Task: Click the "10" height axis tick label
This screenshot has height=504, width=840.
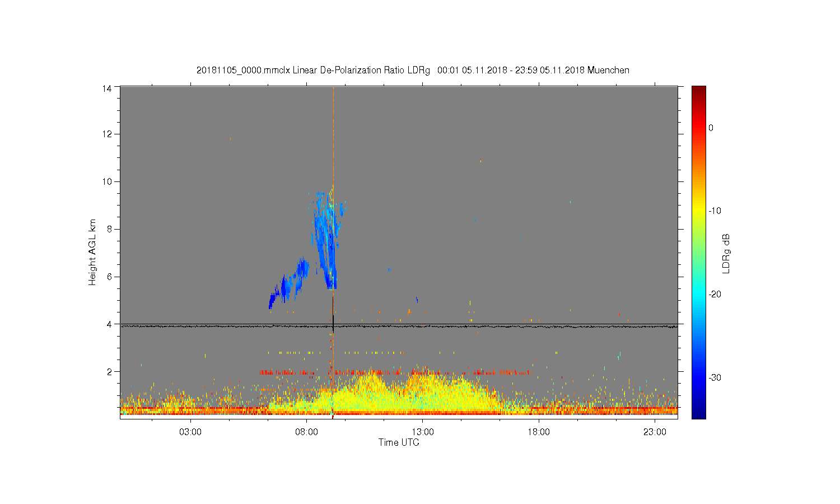Action: click(x=107, y=181)
